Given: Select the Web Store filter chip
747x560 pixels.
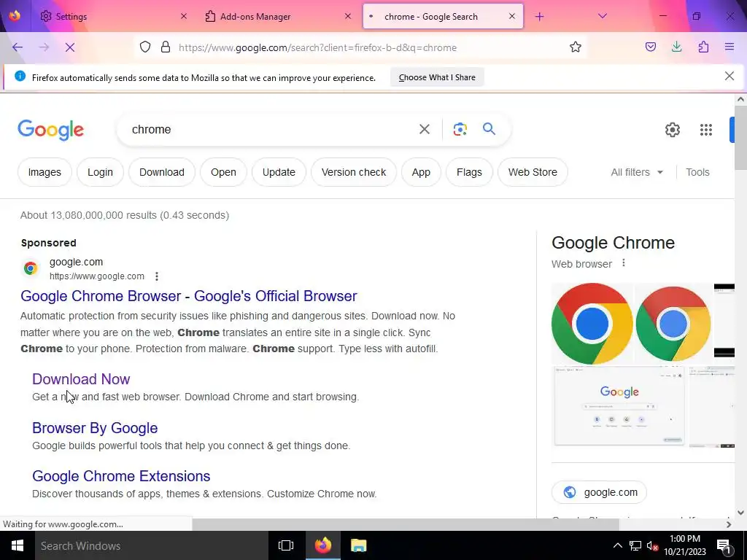Looking at the screenshot, I should (x=532, y=172).
